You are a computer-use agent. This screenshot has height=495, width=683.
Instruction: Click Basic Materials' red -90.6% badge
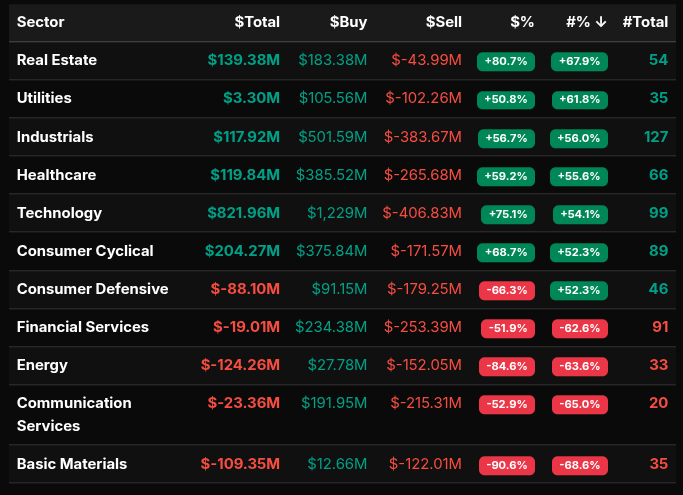pyautogui.click(x=506, y=465)
